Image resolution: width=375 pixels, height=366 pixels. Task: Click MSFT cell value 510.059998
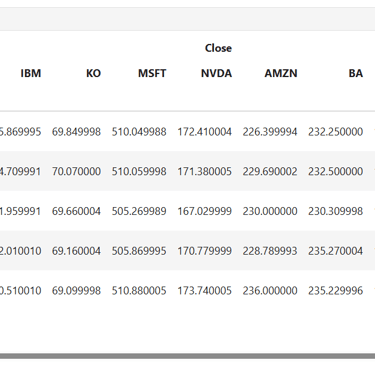[139, 171]
